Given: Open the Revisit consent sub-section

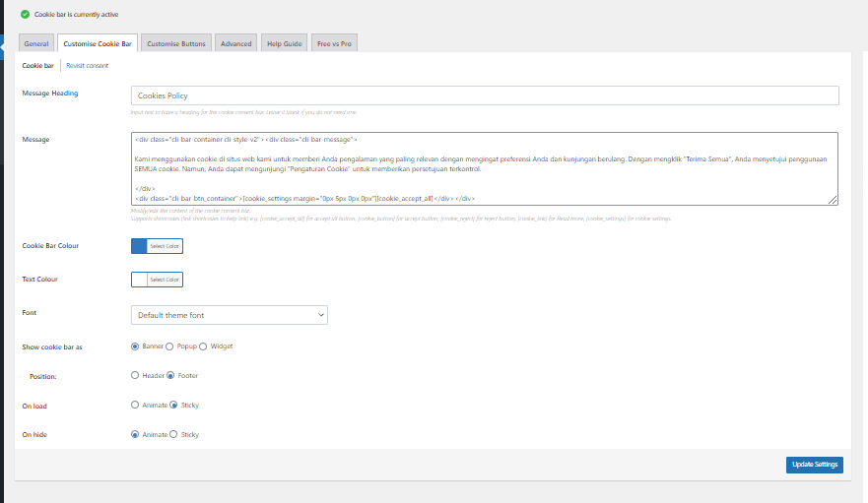Looking at the screenshot, I should pos(87,66).
